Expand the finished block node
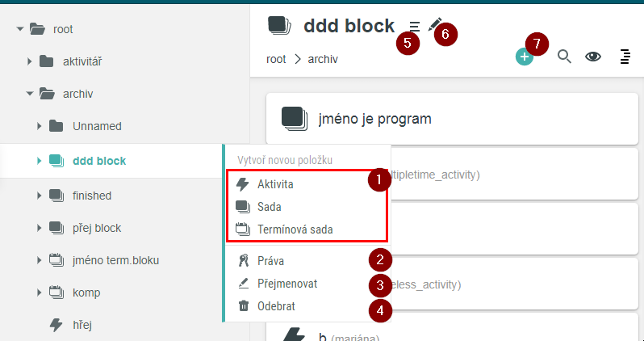Viewport: 644px width, 341px height. [39, 196]
